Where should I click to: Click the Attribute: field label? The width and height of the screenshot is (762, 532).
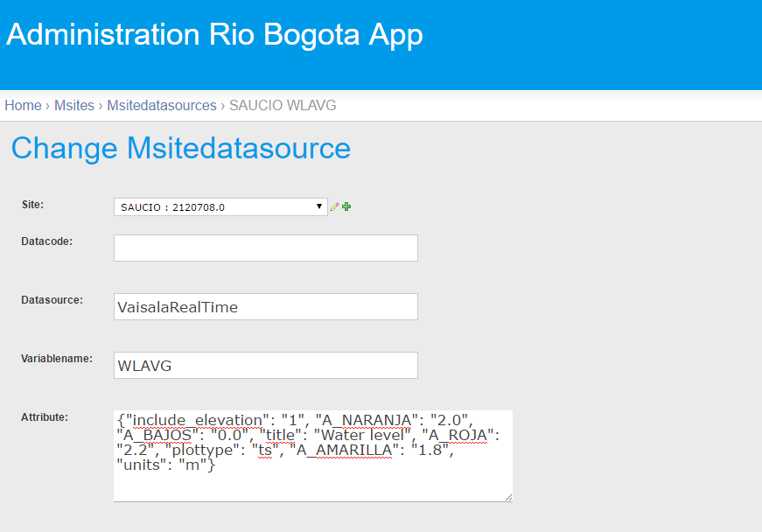click(x=45, y=416)
